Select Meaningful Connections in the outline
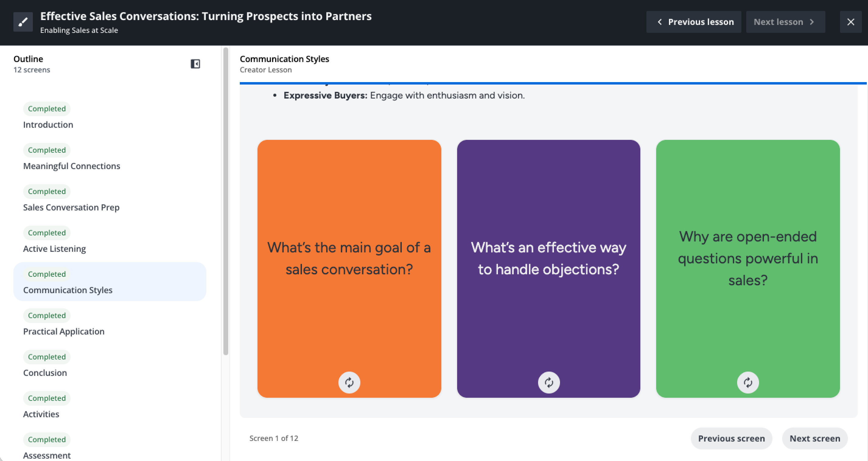The height and width of the screenshot is (461, 868). click(x=72, y=166)
